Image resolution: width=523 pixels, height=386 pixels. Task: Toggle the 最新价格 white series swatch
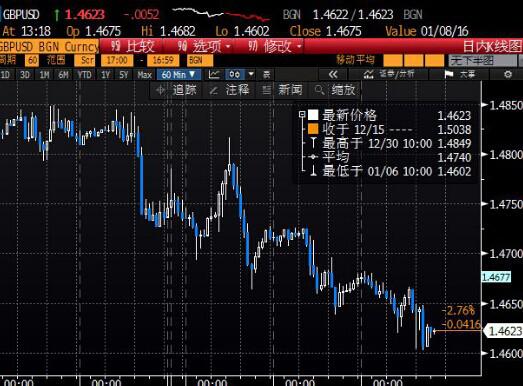(x=313, y=115)
